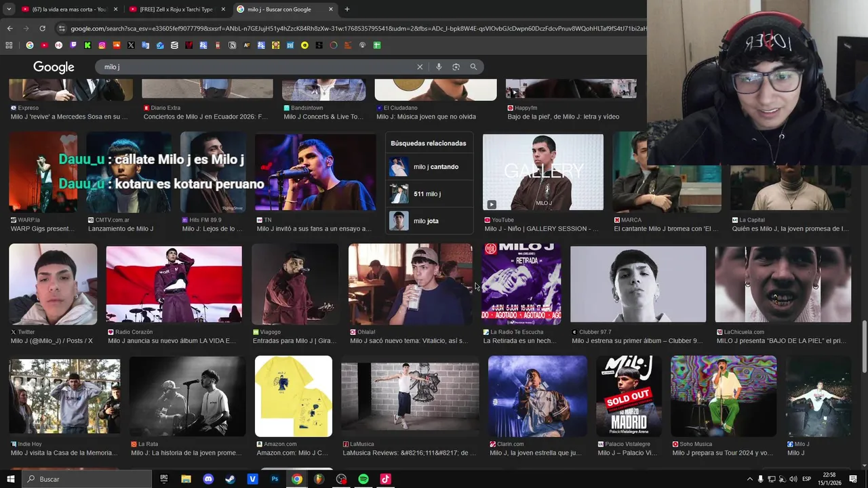Open the Clarin.com 'joven estrella' image
868x488 pixels.
[537, 396]
